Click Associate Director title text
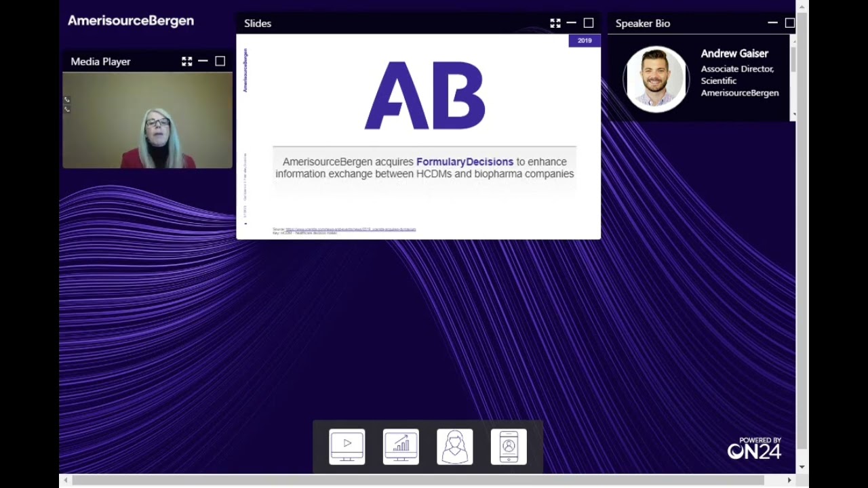 point(737,69)
